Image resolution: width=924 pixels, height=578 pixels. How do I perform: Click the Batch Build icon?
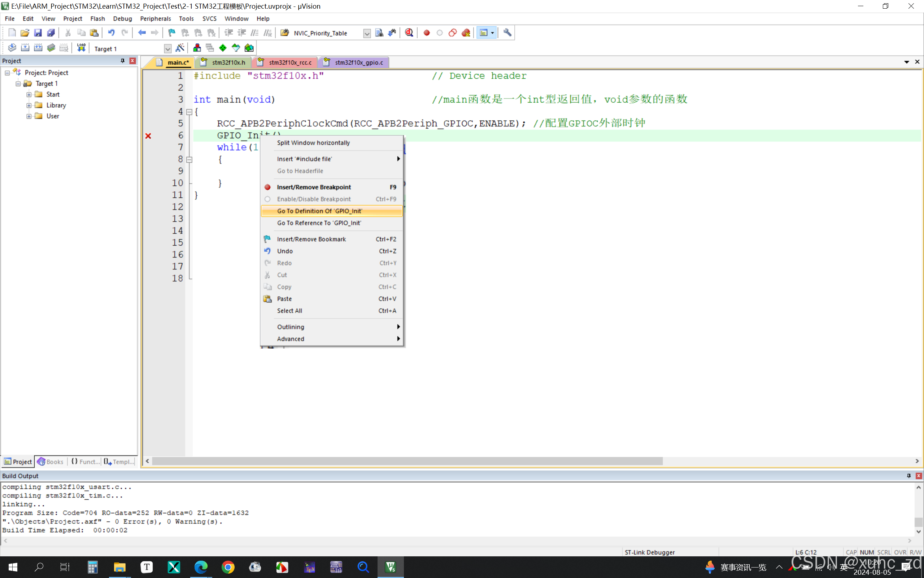[51, 48]
